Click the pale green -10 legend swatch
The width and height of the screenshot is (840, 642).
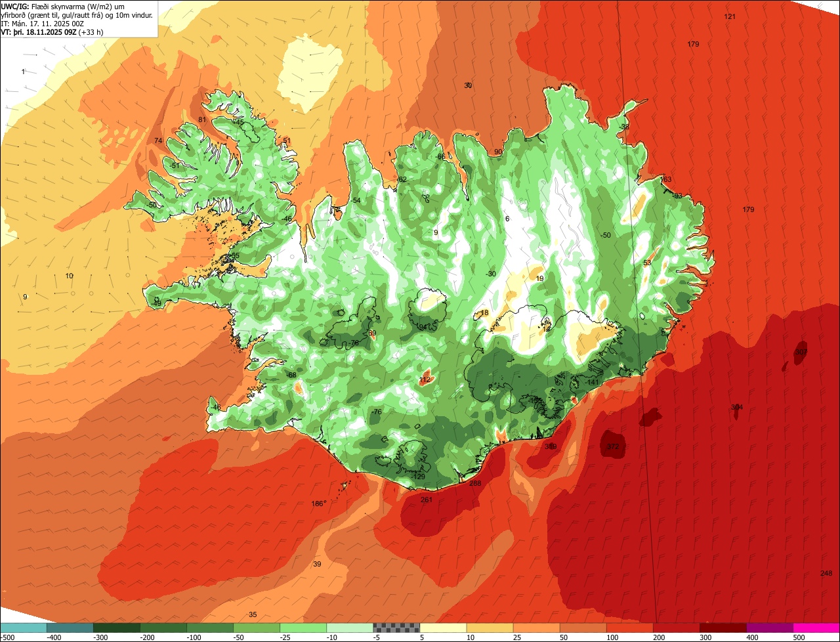pos(350,628)
